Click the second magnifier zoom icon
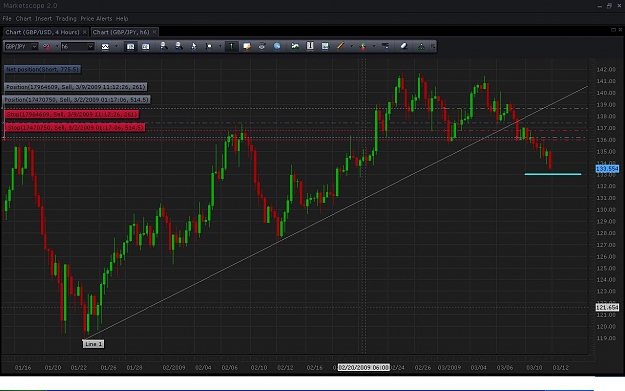625x391 pixels. click(179, 46)
